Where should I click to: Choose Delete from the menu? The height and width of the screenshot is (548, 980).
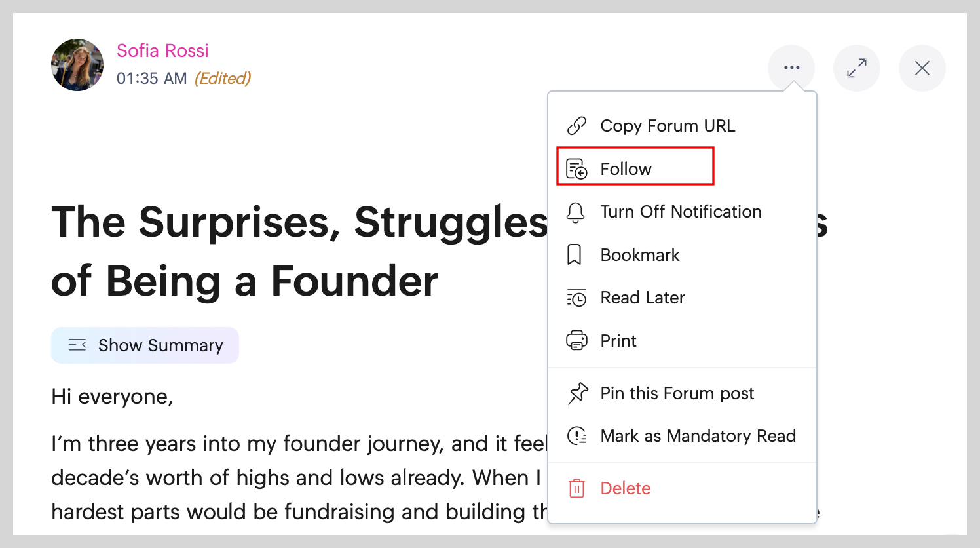click(x=625, y=488)
